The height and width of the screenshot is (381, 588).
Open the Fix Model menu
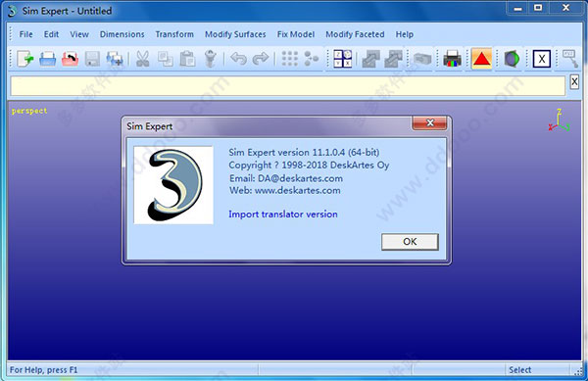(x=296, y=34)
